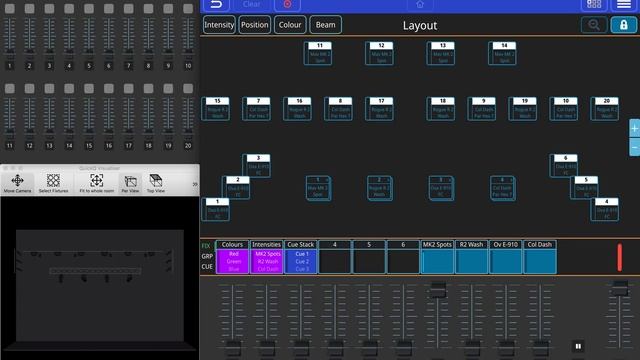Grab the MK2 Spots fader handle
The width and height of the screenshot is (640, 360).
438,289
